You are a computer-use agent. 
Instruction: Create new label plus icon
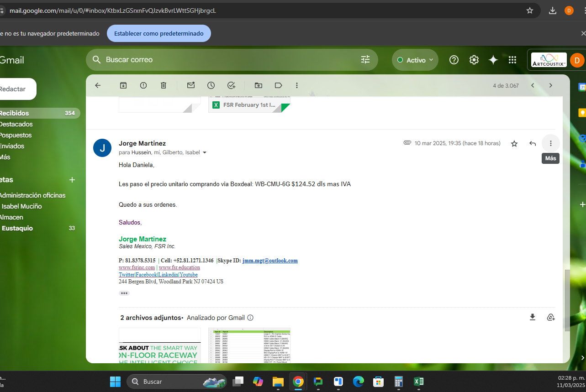(72, 180)
